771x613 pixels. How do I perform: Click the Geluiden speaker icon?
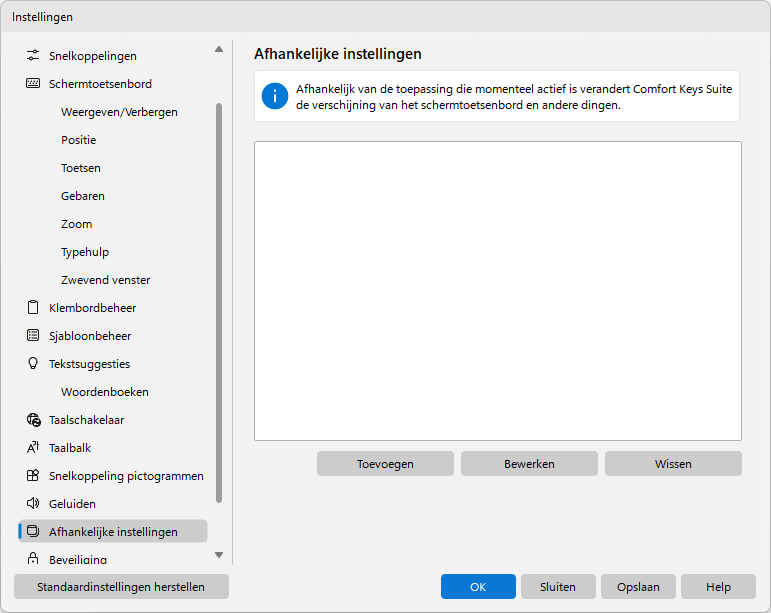pyautogui.click(x=33, y=504)
